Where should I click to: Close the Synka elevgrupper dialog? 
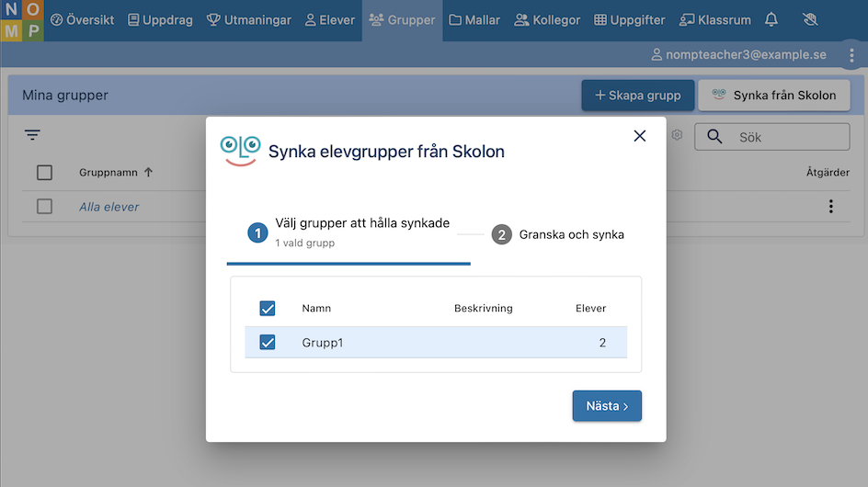639,136
